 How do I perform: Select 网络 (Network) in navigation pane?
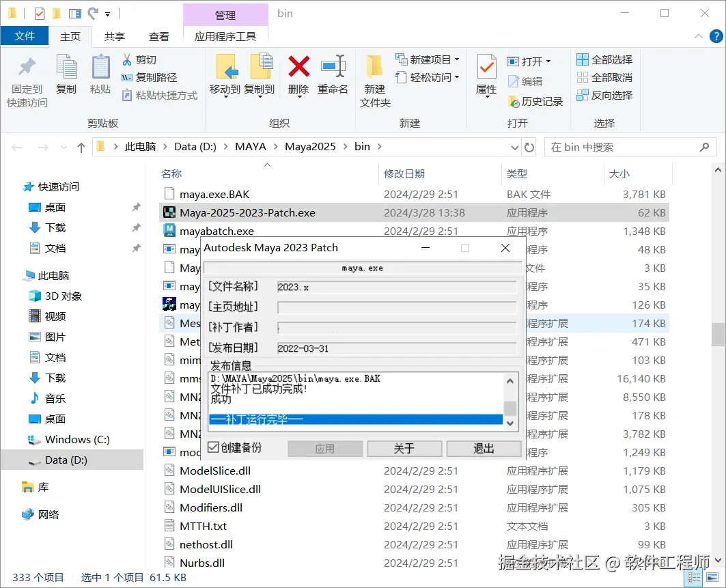[48, 514]
